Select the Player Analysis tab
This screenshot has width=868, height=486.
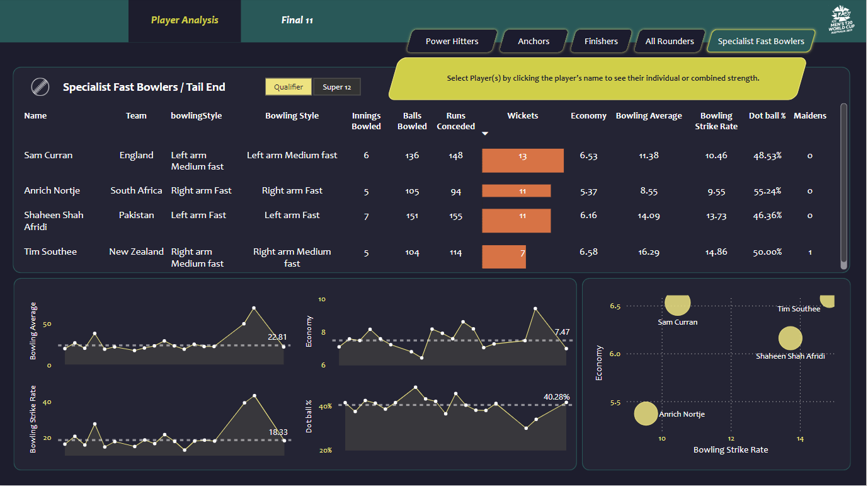(x=184, y=20)
